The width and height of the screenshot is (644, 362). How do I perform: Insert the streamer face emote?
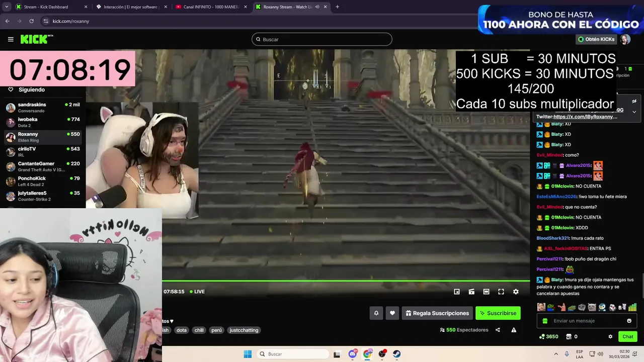541,307
